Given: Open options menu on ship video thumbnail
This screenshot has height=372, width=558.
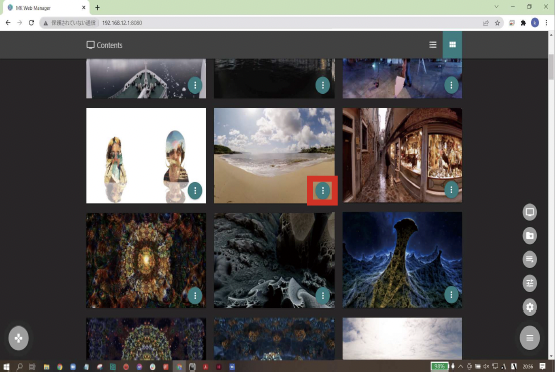Looking at the screenshot, I should tap(195, 85).
